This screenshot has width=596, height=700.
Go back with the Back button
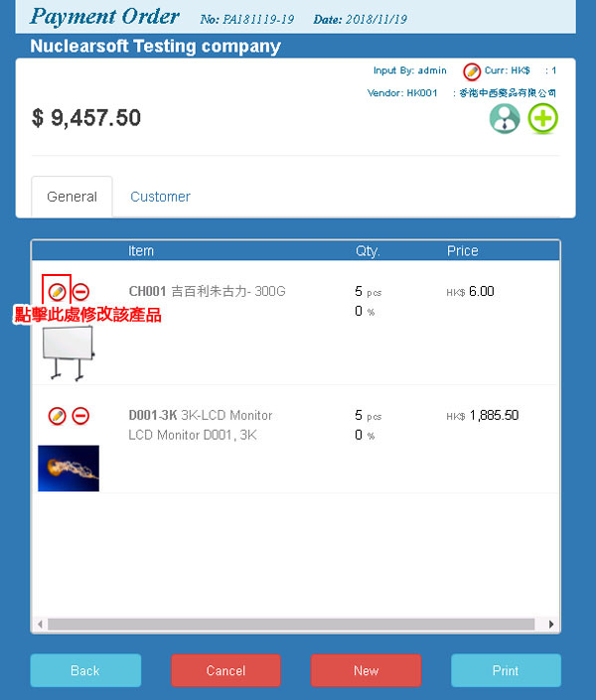(x=85, y=670)
